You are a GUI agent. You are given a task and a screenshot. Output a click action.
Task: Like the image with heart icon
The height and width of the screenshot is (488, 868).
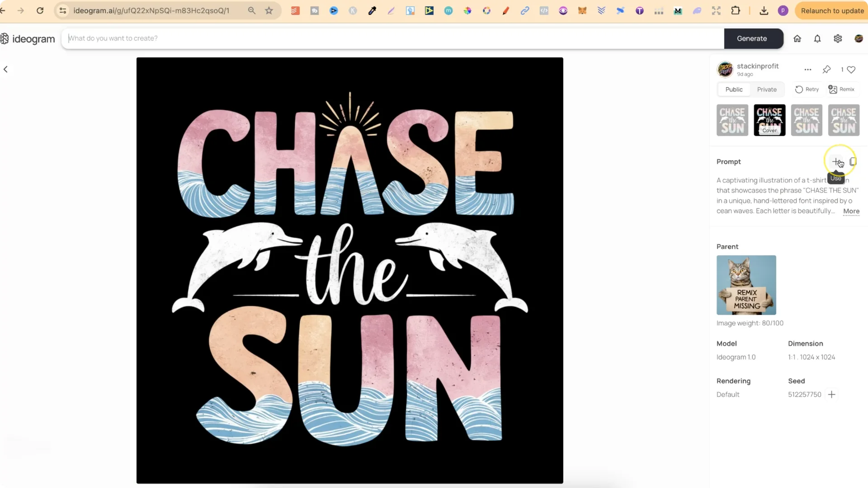[x=851, y=70]
